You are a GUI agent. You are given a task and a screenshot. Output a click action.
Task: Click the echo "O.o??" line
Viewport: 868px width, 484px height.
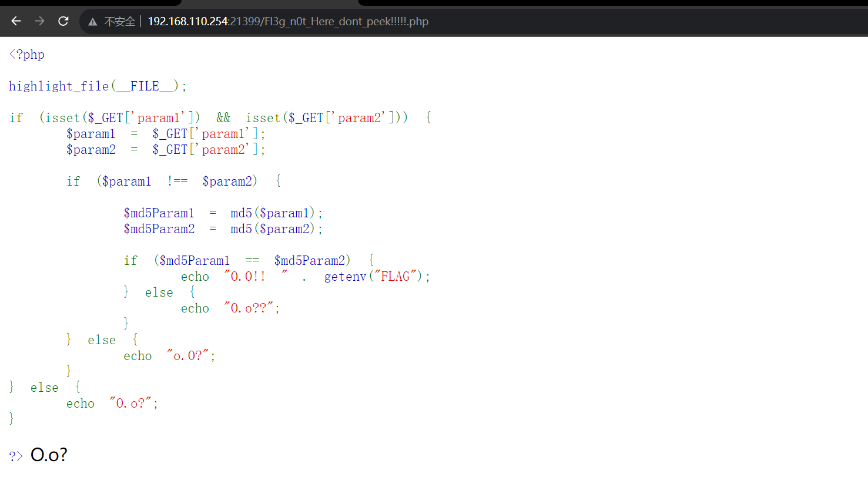coord(230,308)
